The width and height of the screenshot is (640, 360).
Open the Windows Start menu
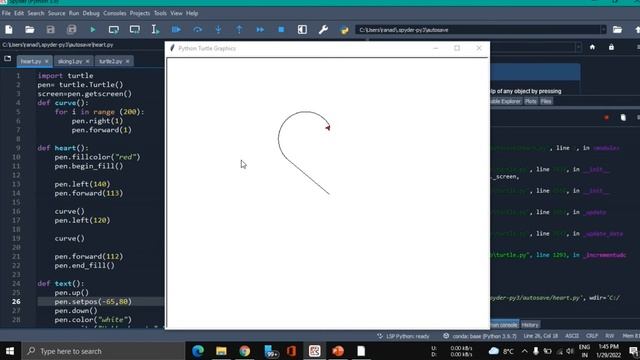[x=10, y=351]
